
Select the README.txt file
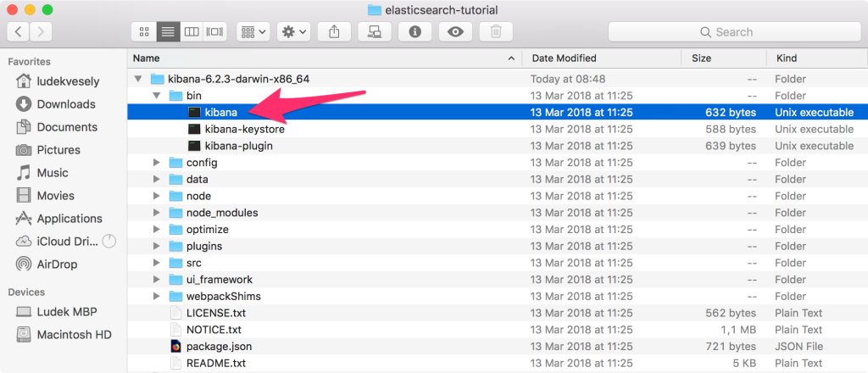[498, 363]
